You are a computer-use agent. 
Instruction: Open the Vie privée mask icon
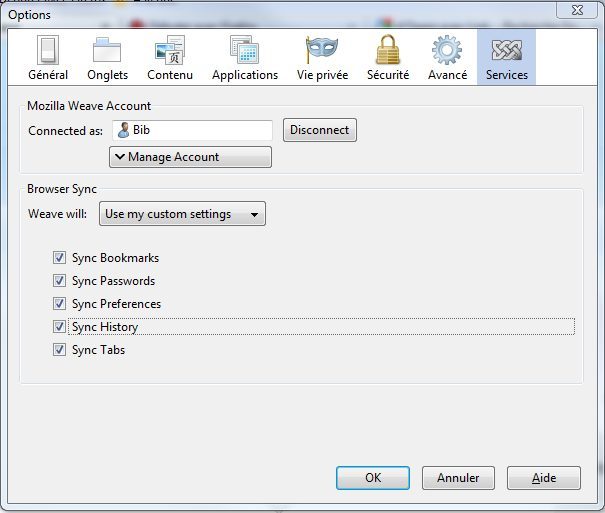point(321,50)
